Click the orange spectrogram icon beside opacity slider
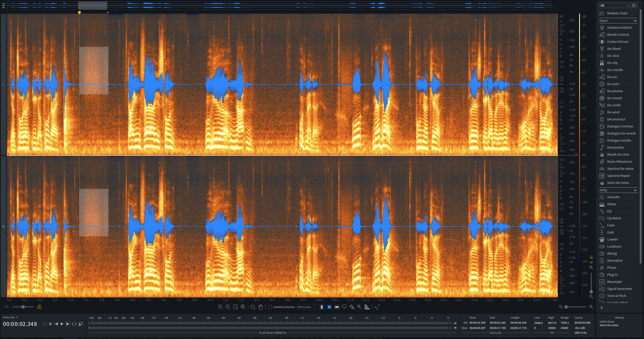The width and height of the screenshot is (644, 339). click(x=39, y=307)
